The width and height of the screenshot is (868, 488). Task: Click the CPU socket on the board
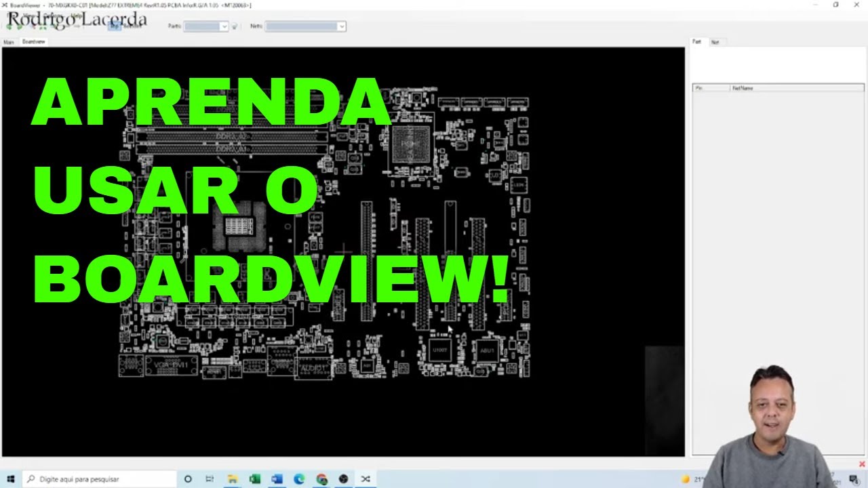click(239, 226)
